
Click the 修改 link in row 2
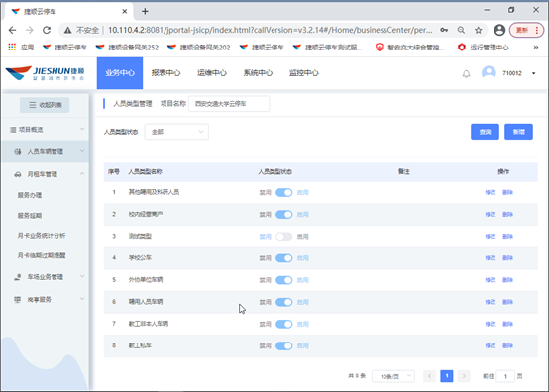pyautogui.click(x=491, y=215)
